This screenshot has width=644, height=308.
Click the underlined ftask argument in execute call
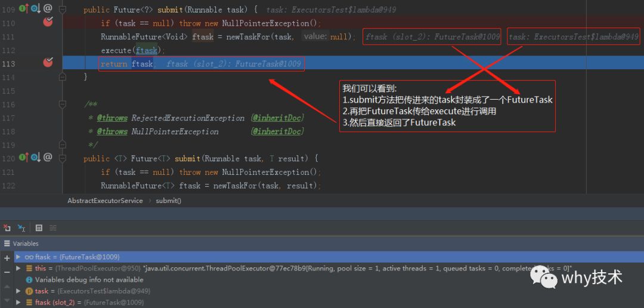point(147,50)
